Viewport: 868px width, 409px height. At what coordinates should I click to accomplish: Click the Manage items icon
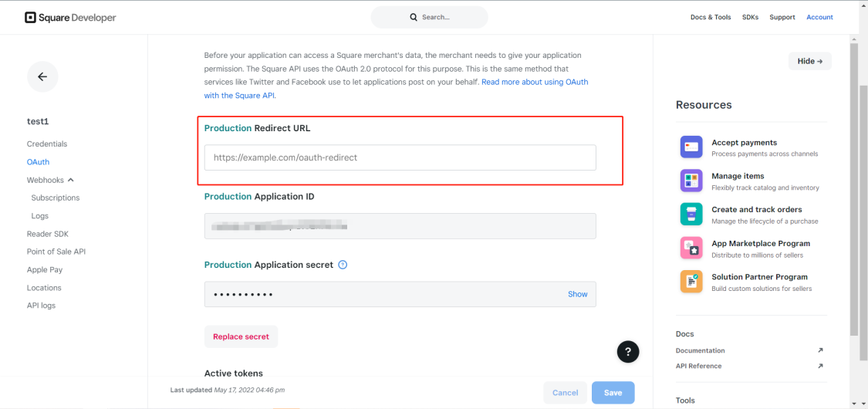pyautogui.click(x=691, y=181)
